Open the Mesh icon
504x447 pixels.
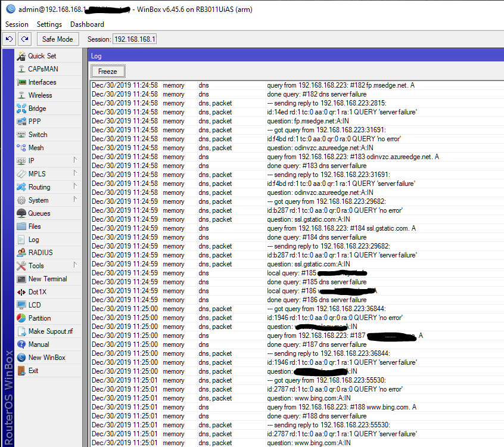[21, 148]
